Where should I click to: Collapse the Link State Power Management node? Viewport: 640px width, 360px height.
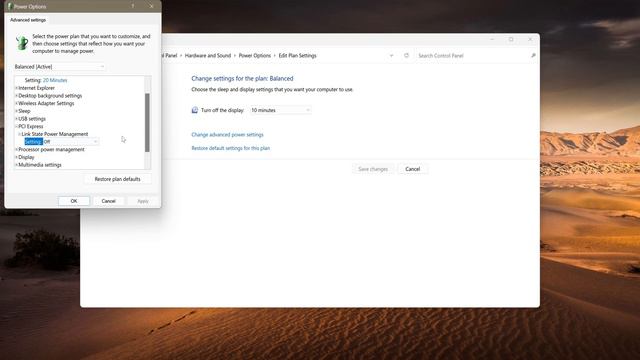pos(19,134)
